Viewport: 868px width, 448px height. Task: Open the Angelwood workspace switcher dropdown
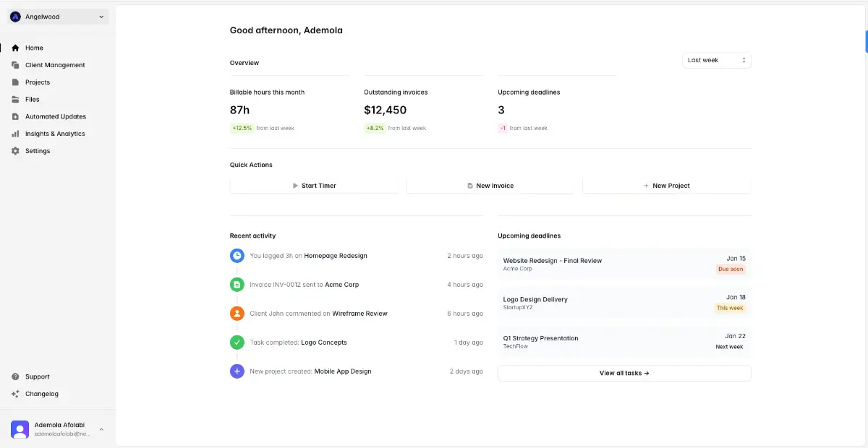pos(58,17)
